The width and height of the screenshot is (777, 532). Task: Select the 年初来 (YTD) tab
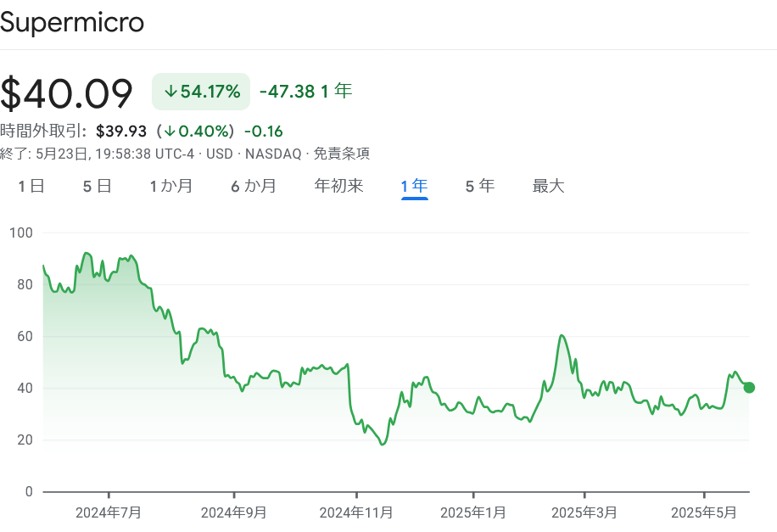338,185
